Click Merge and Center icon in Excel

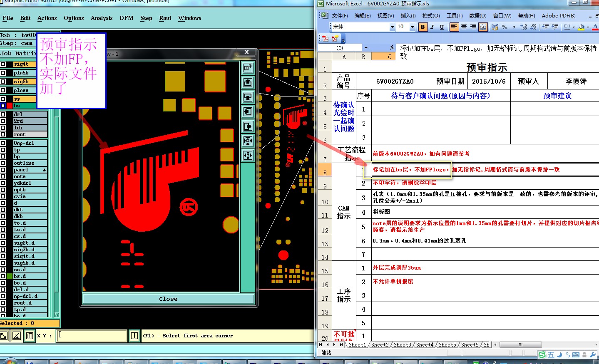point(483,27)
